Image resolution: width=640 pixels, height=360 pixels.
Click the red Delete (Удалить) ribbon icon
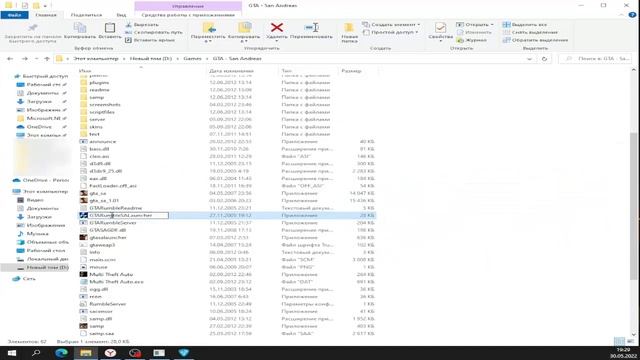tap(277, 28)
